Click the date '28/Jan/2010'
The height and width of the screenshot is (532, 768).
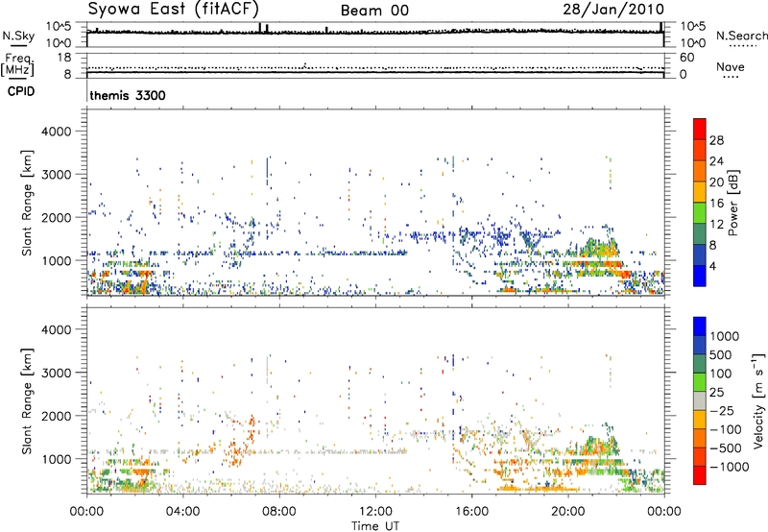pos(613,9)
